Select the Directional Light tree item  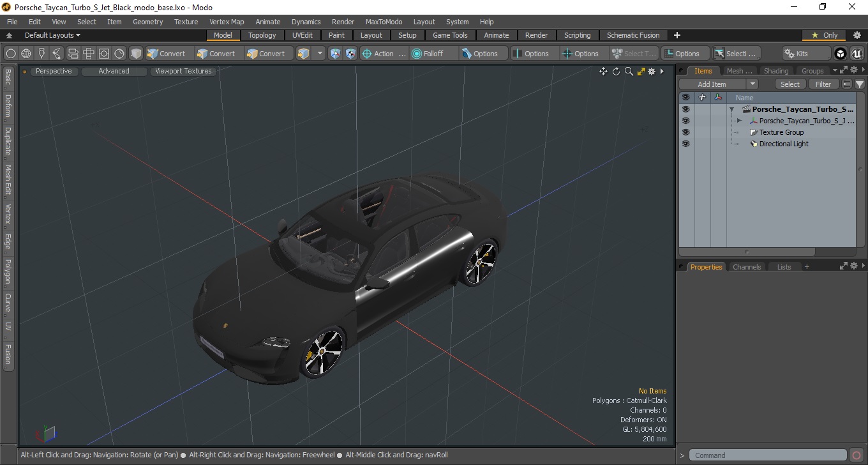[784, 144]
